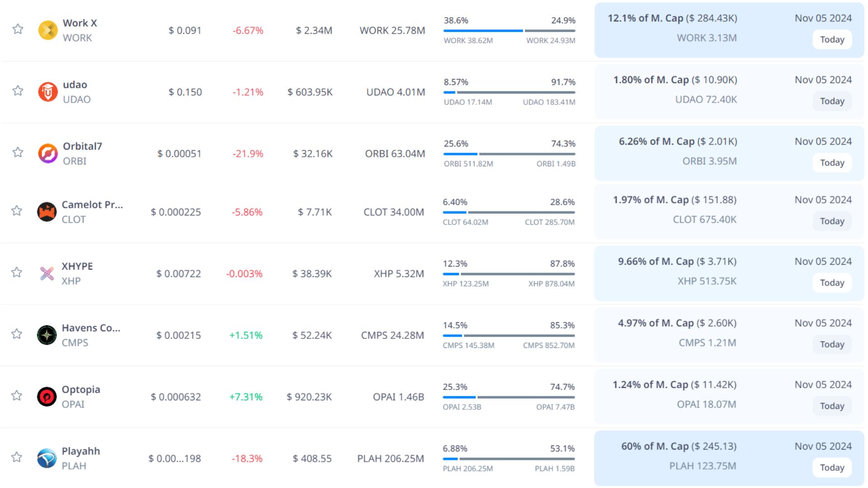
Task: Add Optopia to watchlist with star
Action: [17, 396]
